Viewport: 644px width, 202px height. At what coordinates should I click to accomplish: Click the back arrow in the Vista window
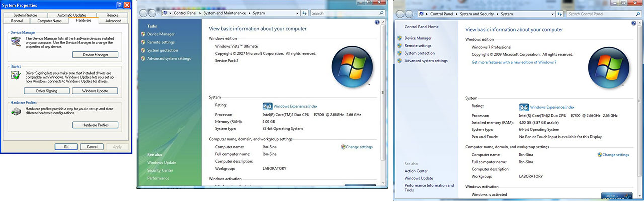[x=143, y=13]
